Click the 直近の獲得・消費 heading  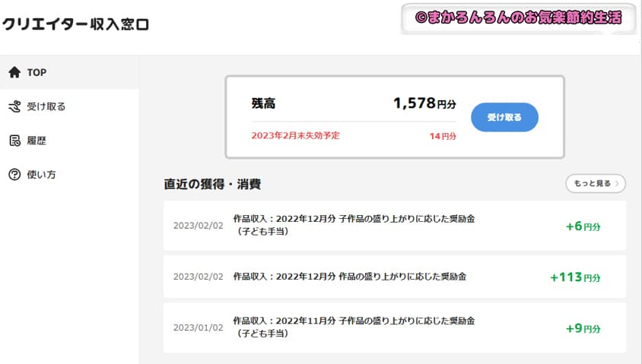[212, 184]
